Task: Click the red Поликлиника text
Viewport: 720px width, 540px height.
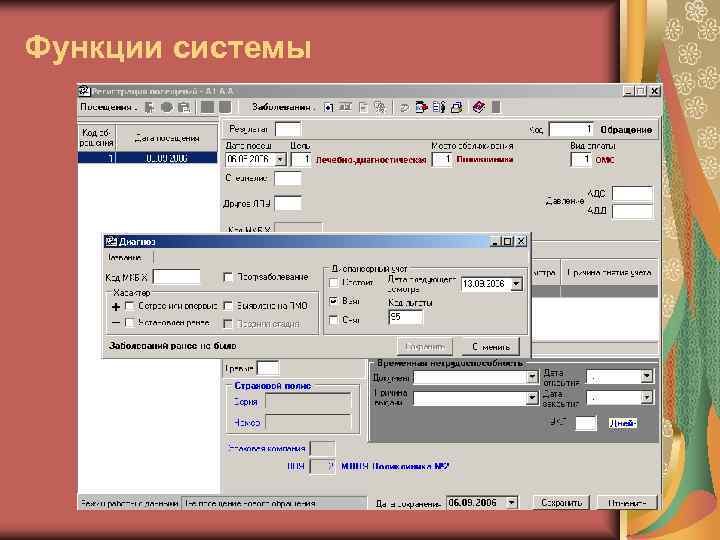Action: 484,160
